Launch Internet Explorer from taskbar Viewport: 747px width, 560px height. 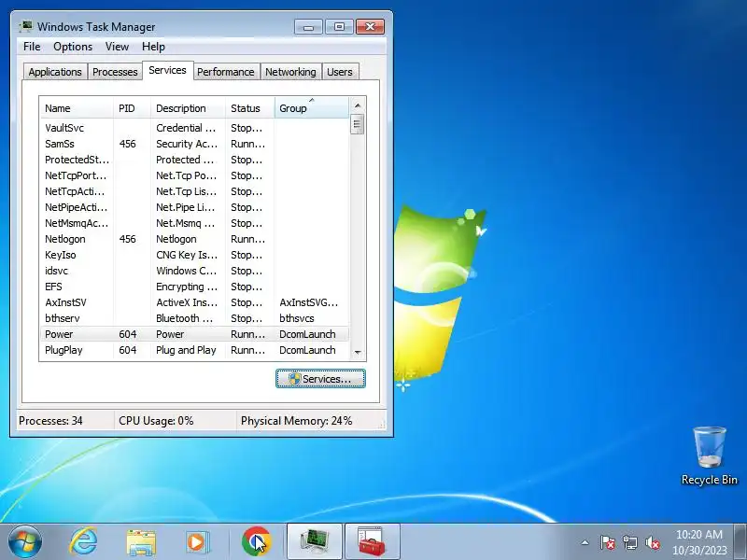(x=83, y=541)
